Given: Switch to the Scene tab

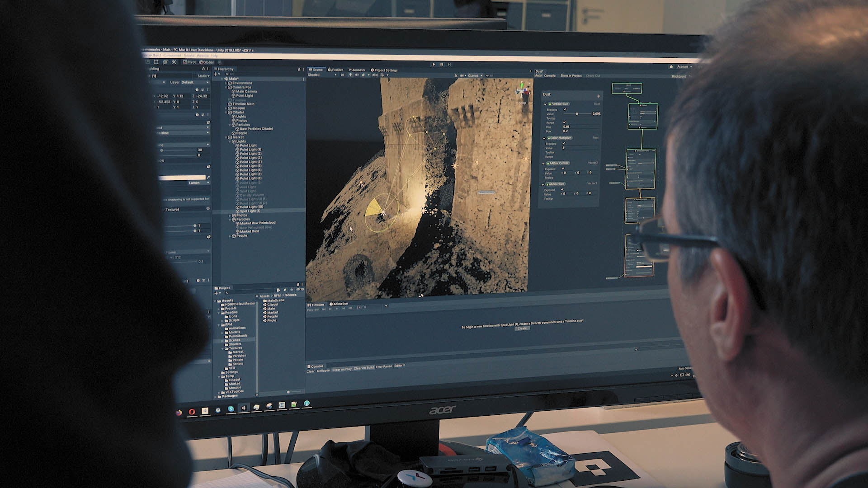Looking at the screenshot, I should point(316,70).
